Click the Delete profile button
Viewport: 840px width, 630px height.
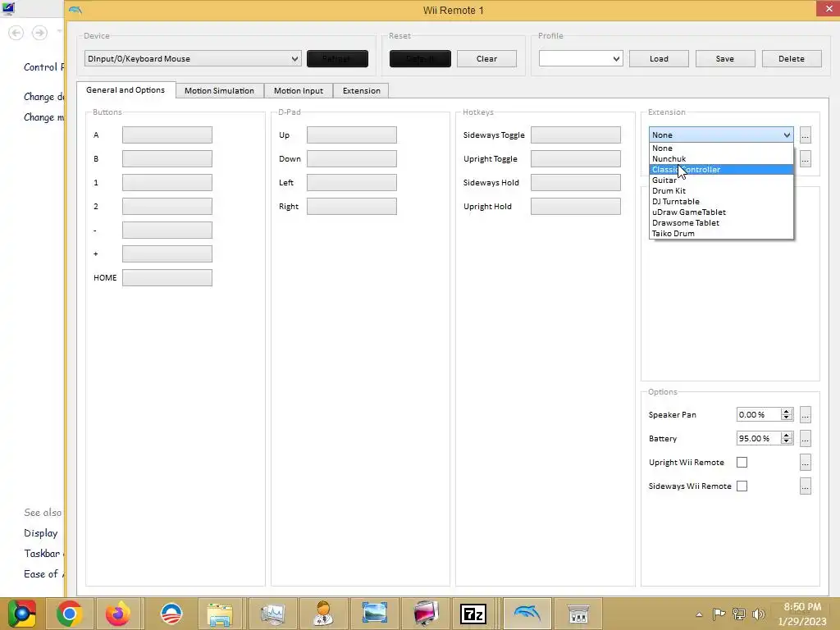point(792,59)
